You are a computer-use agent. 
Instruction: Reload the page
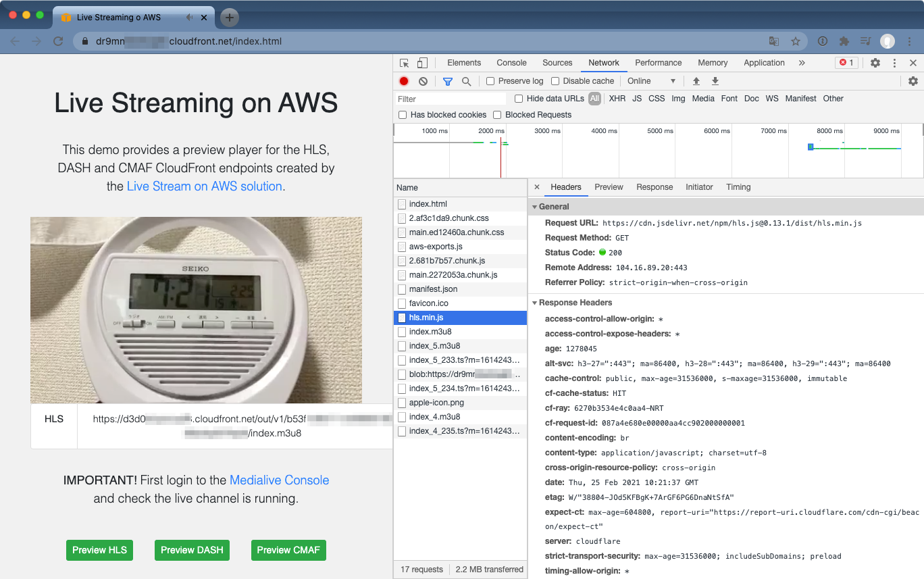tap(58, 41)
